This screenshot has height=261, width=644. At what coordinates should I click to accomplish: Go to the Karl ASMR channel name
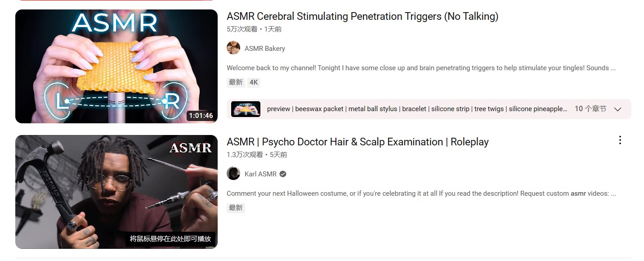[261, 174]
